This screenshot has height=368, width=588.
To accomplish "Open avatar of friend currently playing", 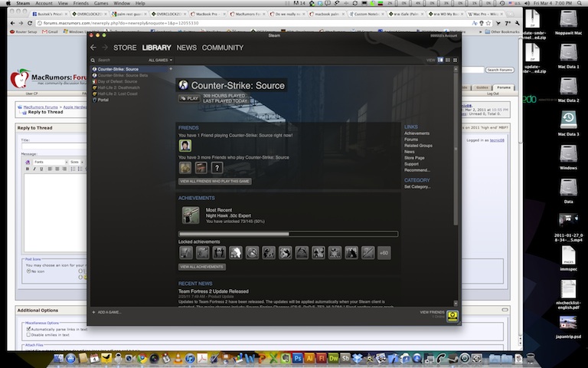I will 185,146.
